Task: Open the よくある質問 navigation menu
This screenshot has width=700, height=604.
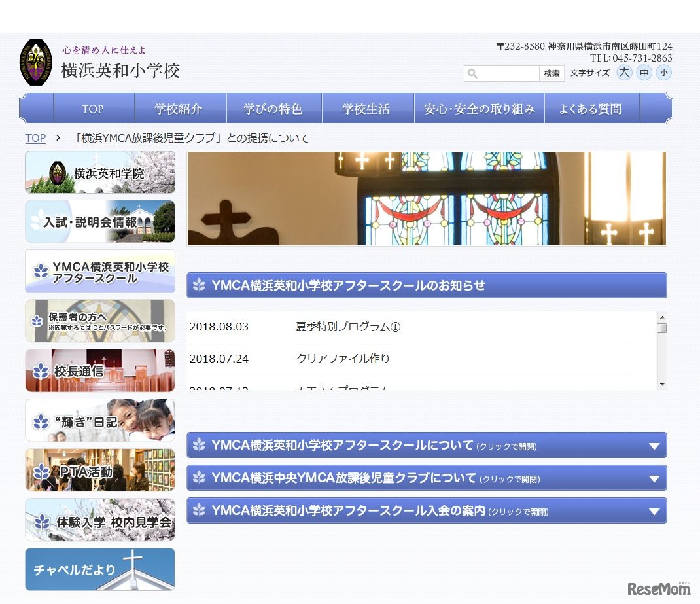Action: (x=592, y=109)
